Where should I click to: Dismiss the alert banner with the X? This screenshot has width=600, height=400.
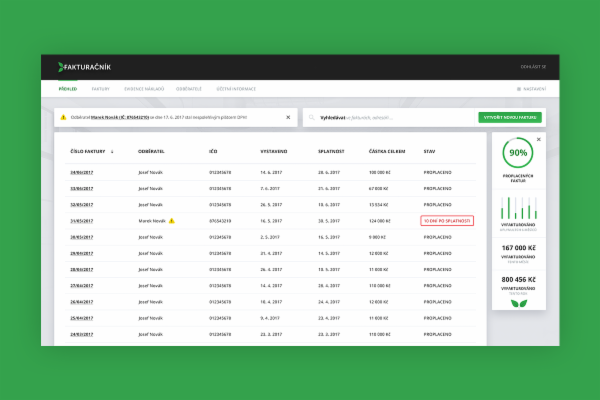(x=288, y=117)
